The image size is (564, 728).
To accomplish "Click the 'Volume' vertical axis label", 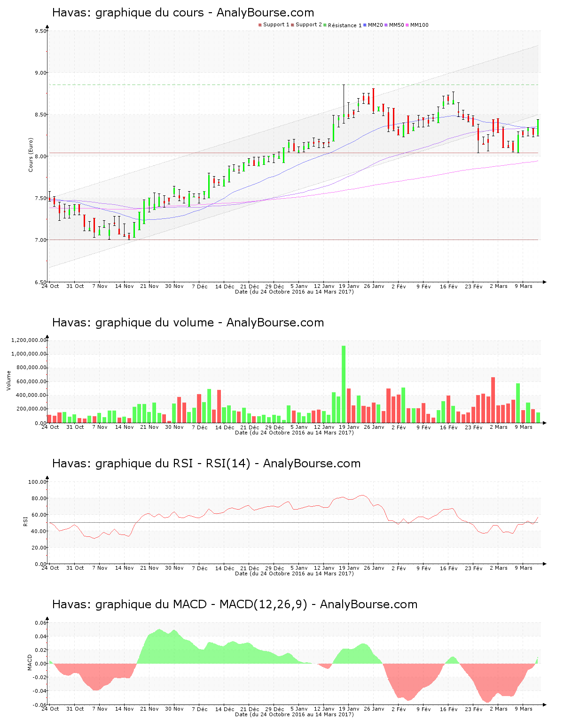I will [x=8, y=380].
